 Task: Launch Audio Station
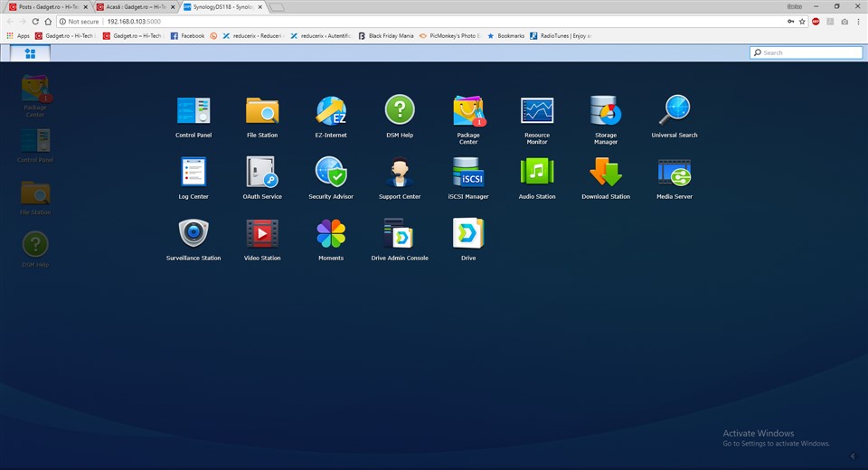537,173
